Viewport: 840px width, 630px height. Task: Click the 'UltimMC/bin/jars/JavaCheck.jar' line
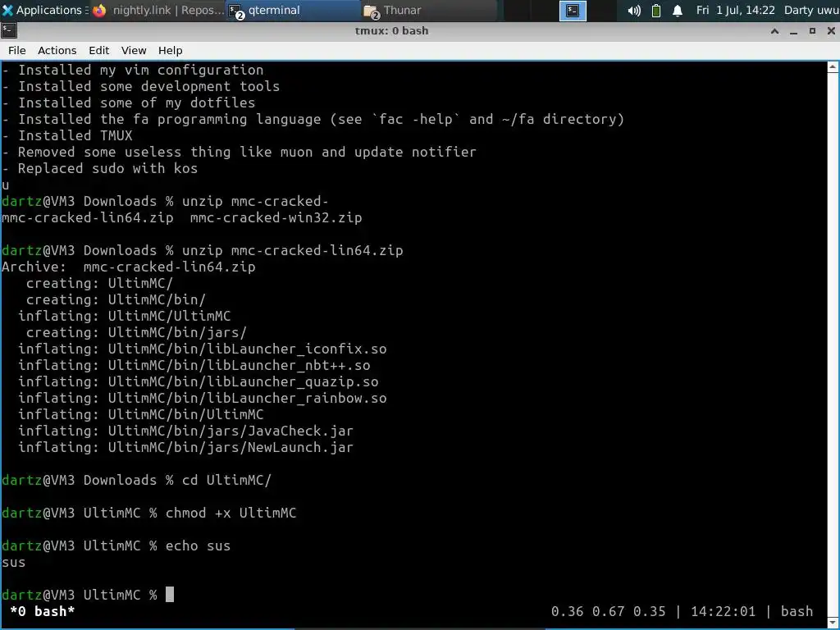click(186, 431)
